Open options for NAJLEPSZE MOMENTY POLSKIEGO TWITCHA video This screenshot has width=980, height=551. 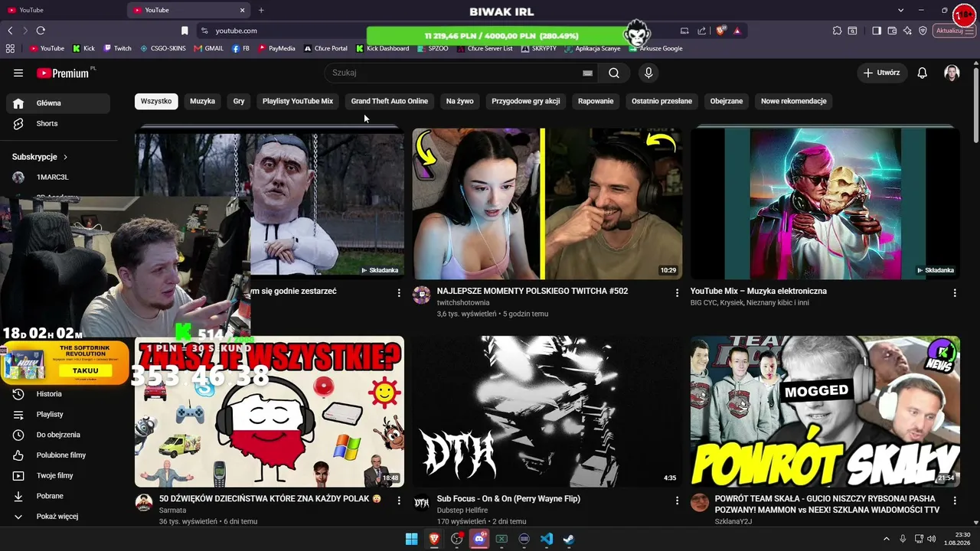(x=677, y=292)
